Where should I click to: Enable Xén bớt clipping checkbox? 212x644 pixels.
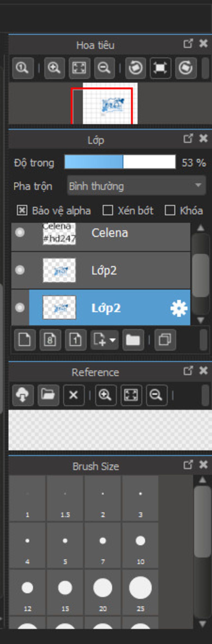click(108, 210)
